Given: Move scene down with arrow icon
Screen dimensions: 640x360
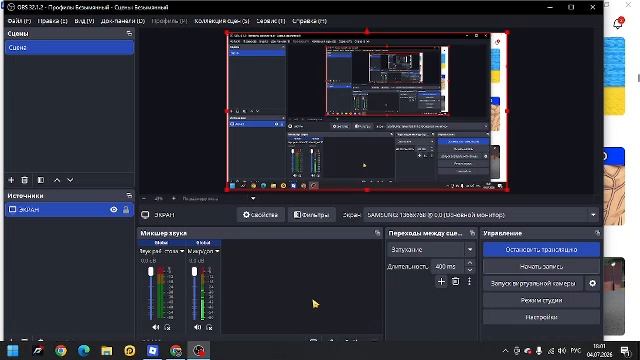Looking at the screenshot, I should (70, 180).
